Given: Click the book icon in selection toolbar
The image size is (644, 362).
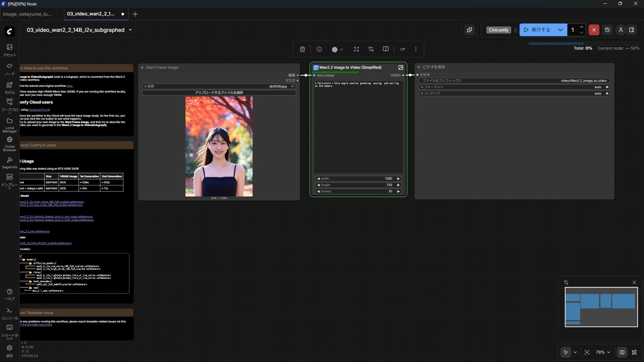Looking at the screenshot, I should coord(386,49).
